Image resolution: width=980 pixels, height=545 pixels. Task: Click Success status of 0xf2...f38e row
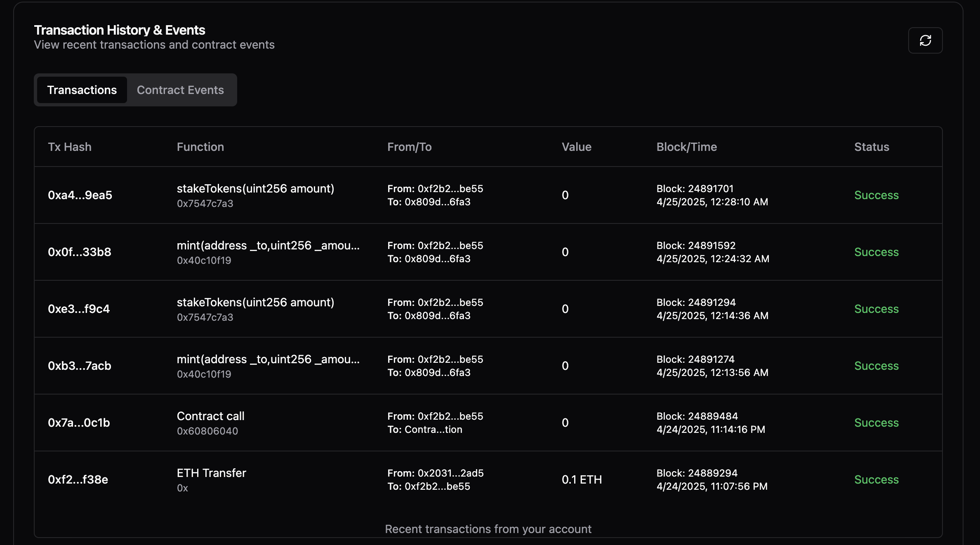876,479
